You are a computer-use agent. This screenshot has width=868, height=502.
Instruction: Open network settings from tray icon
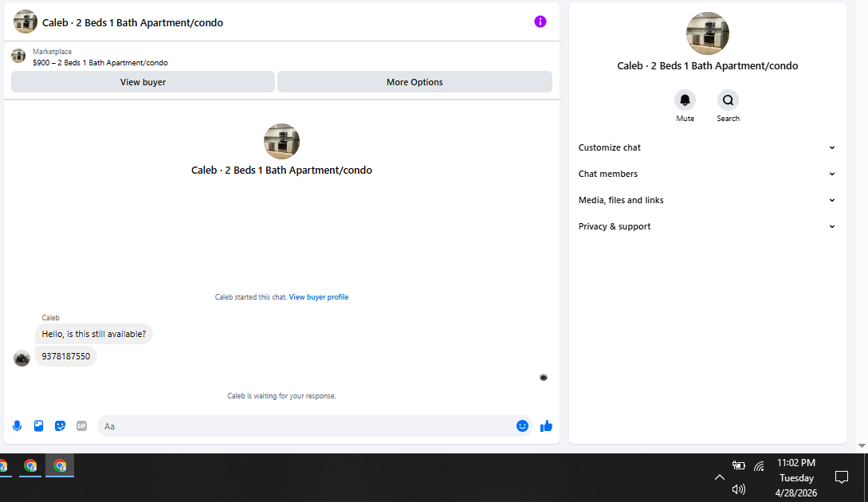click(x=759, y=466)
